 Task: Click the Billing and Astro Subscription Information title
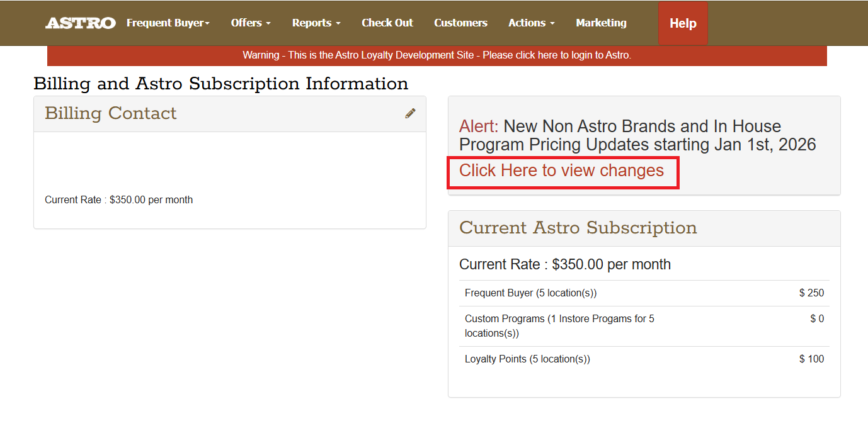point(220,84)
